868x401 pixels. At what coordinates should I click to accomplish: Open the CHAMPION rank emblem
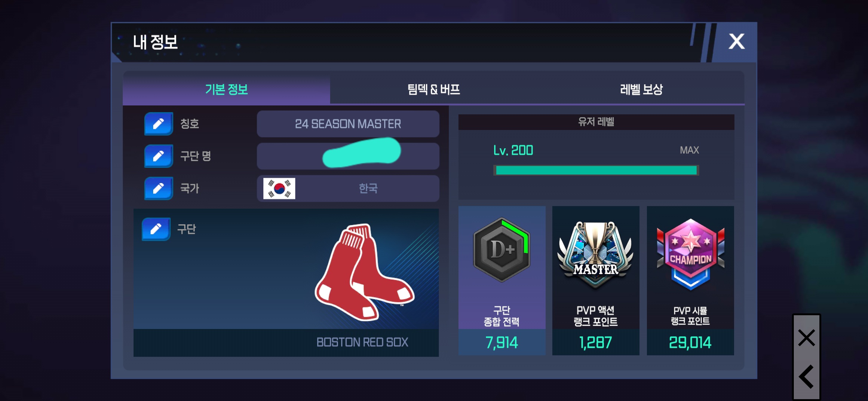click(690, 254)
